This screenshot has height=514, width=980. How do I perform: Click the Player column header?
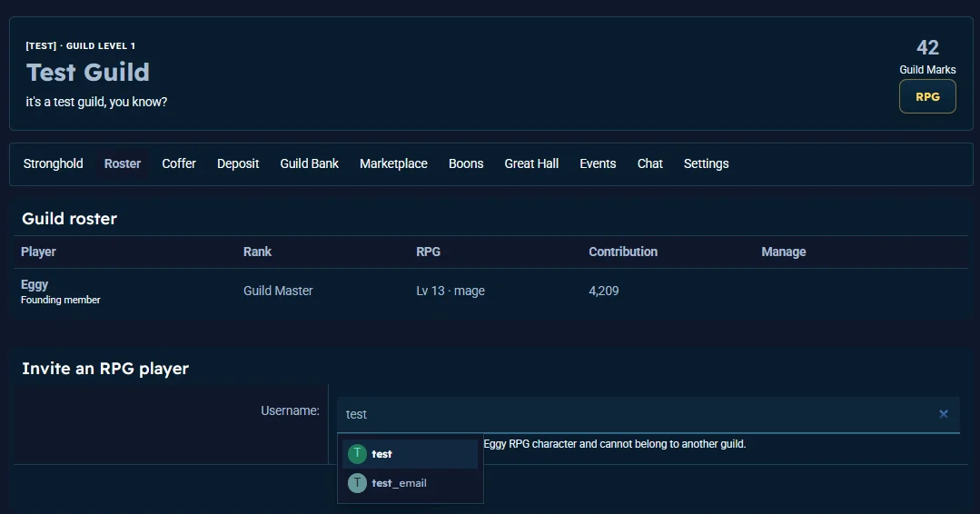click(x=38, y=252)
